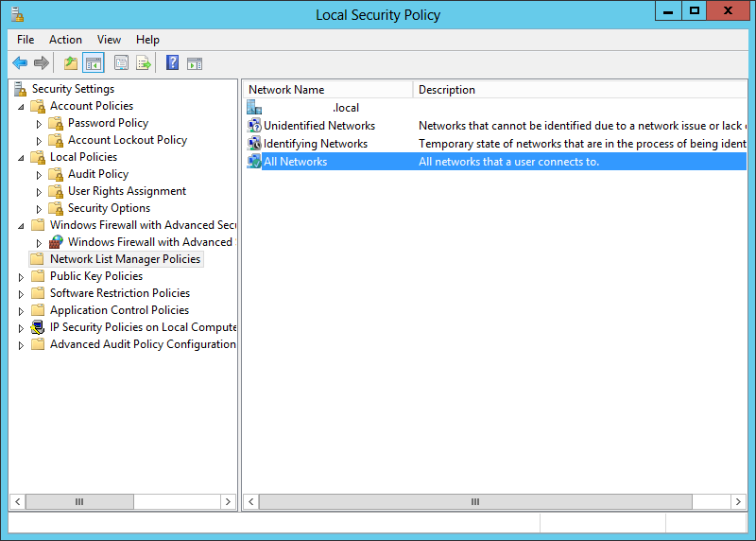This screenshot has height=541, width=756.
Task: Expand the Public Key Policies node
Action: pyautogui.click(x=21, y=277)
